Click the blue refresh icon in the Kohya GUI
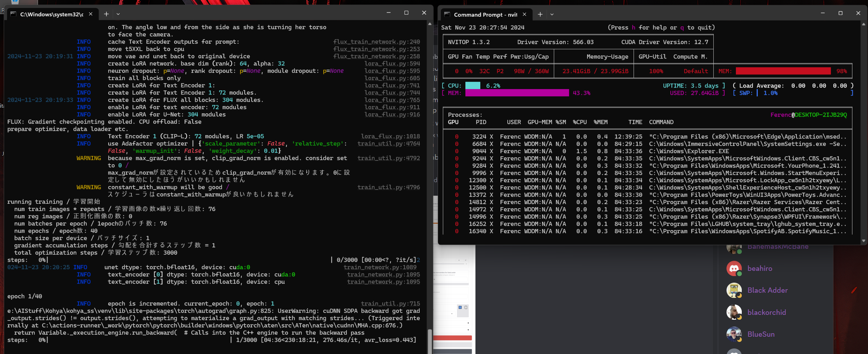Image resolution: width=868 pixels, height=354 pixels. [x=460, y=307]
